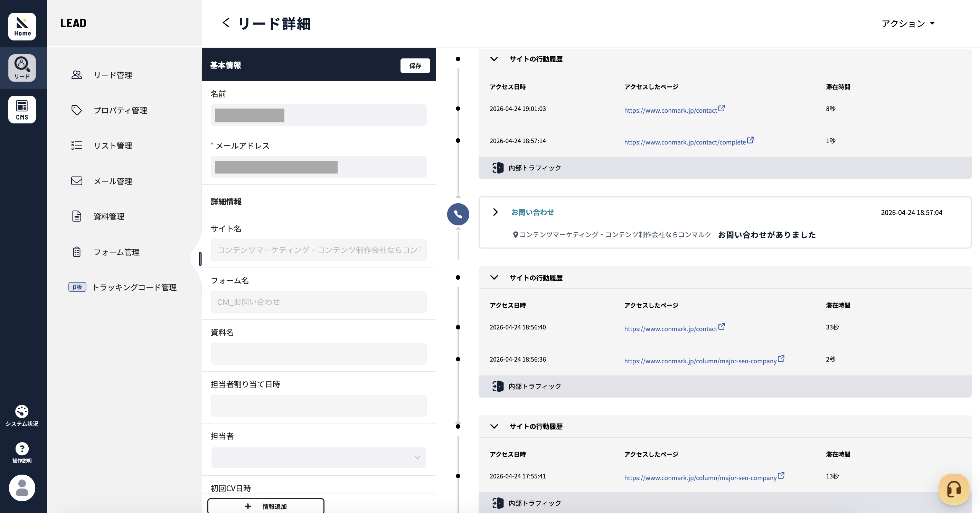
Task: Open the contact/complete page link
Action: (685, 142)
